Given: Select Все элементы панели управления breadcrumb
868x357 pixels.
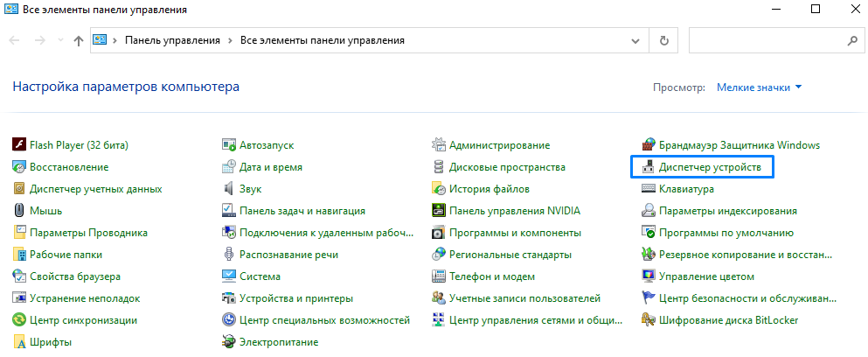Looking at the screenshot, I should [x=323, y=40].
